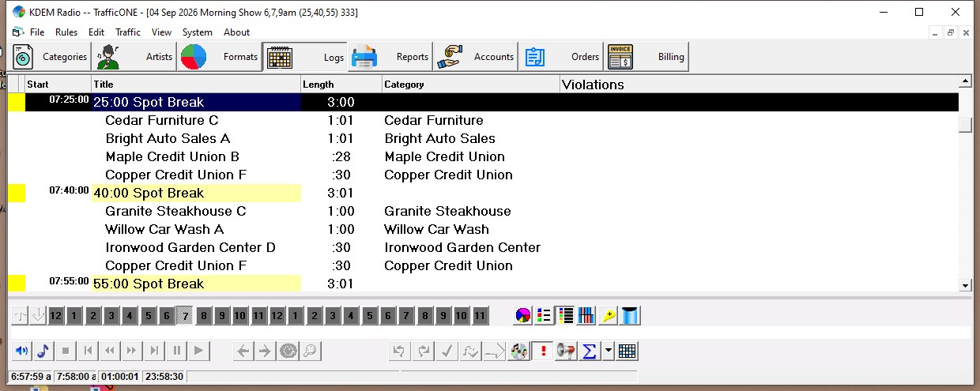980x391 pixels.
Task: Open the Edit menu
Action: coord(96,32)
